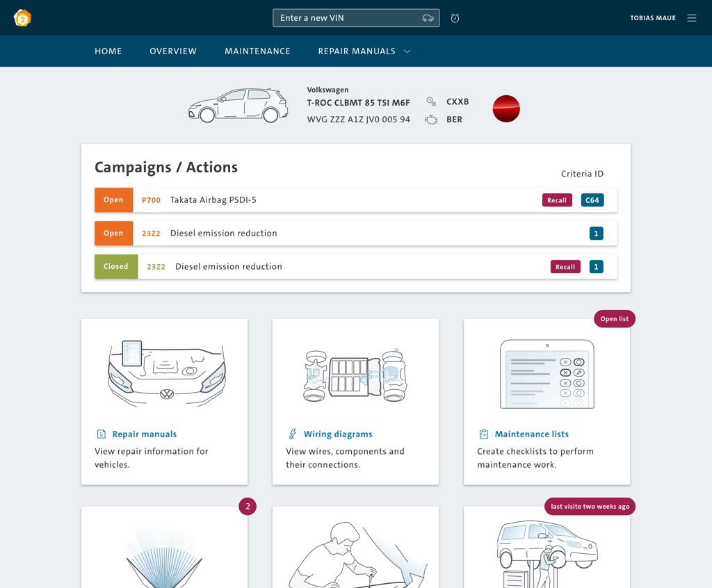This screenshot has width=712, height=588.
Task: Click the Wiring diagrams lightning icon
Action: click(293, 434)
